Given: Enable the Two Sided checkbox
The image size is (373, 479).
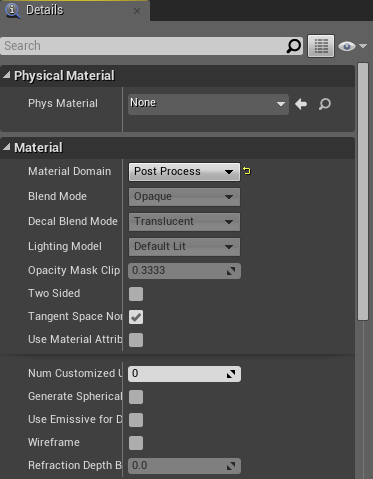Looking at the screenshot, I should pos(136,294).
